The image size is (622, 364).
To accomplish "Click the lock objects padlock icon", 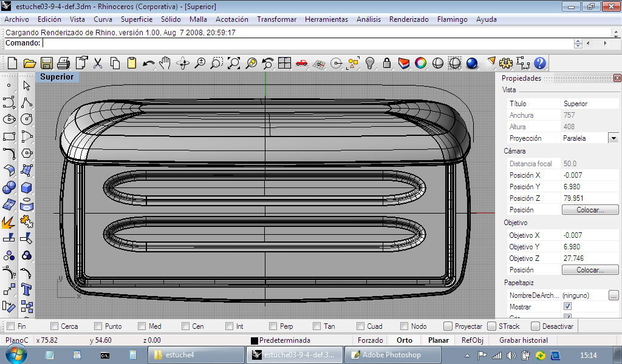I will pyautogui.click(x=386, y=63).
